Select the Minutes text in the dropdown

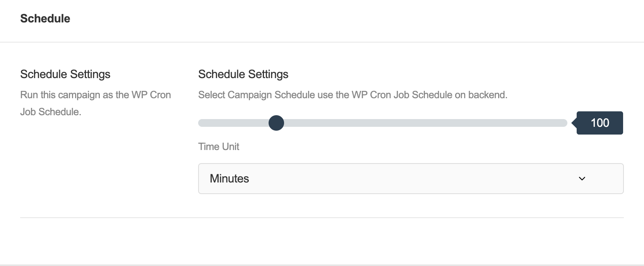pyautogui.click(x=229, y=179)
